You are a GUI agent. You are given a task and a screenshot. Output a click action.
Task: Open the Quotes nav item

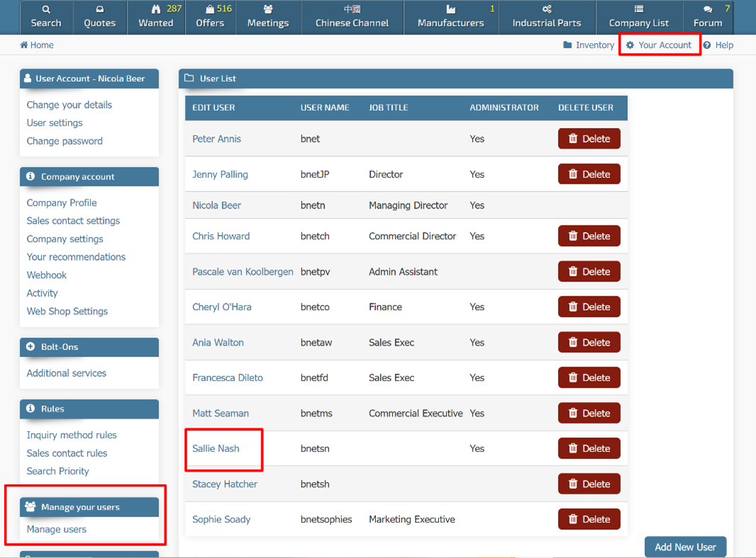100,17
